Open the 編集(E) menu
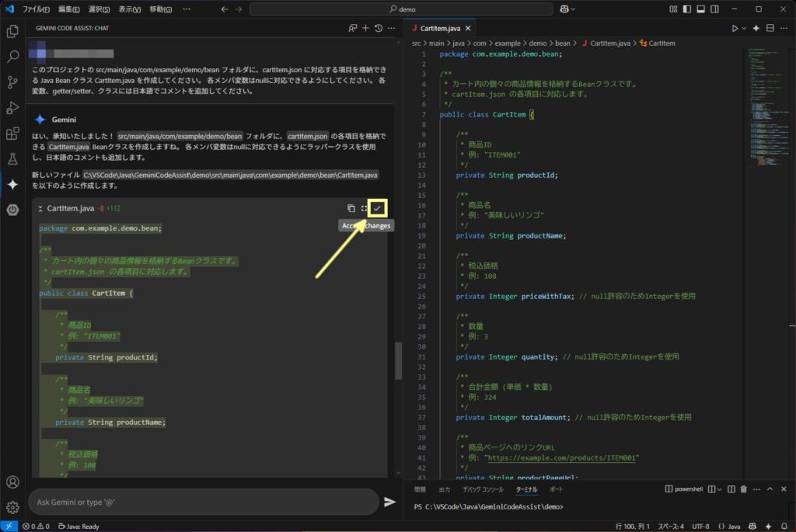This screenshot has width=796, height=532. (x=69, y=9)
